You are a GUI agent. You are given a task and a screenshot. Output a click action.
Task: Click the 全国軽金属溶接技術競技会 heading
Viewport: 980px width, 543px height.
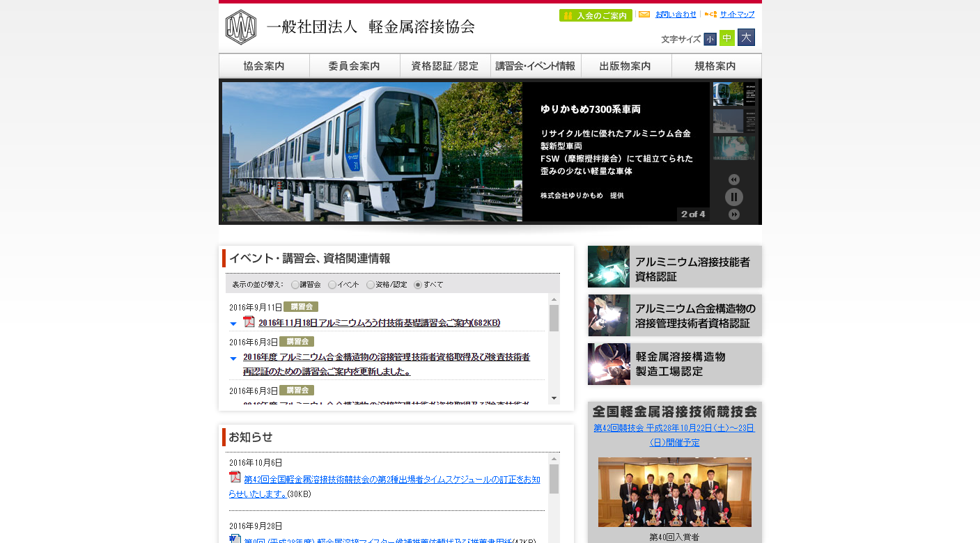click(675, 411)
